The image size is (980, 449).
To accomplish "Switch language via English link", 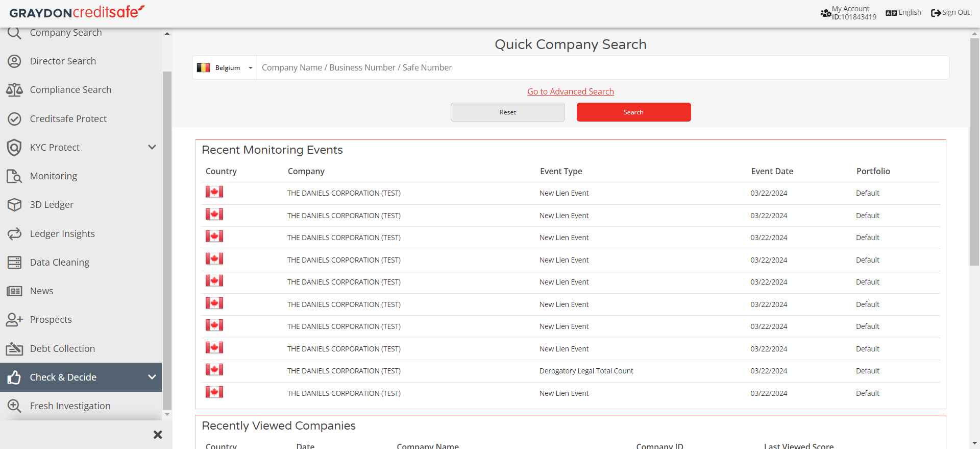I will pyautogui.click(x=910, y=12).
